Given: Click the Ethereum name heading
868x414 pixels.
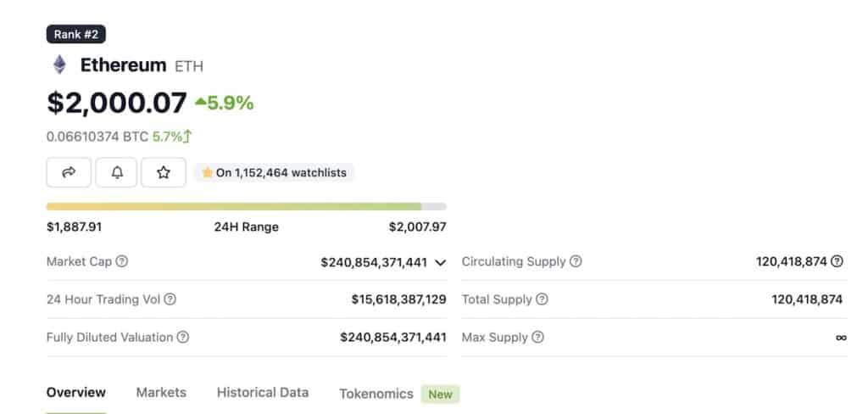Looking at the screenshot, I should point(124,64).
